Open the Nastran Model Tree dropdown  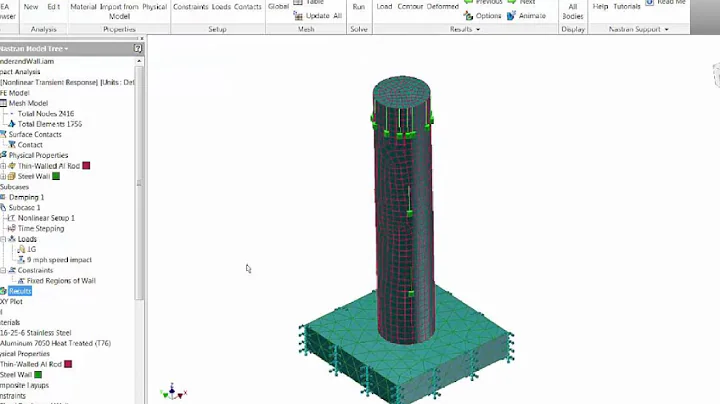pos(66,49)
